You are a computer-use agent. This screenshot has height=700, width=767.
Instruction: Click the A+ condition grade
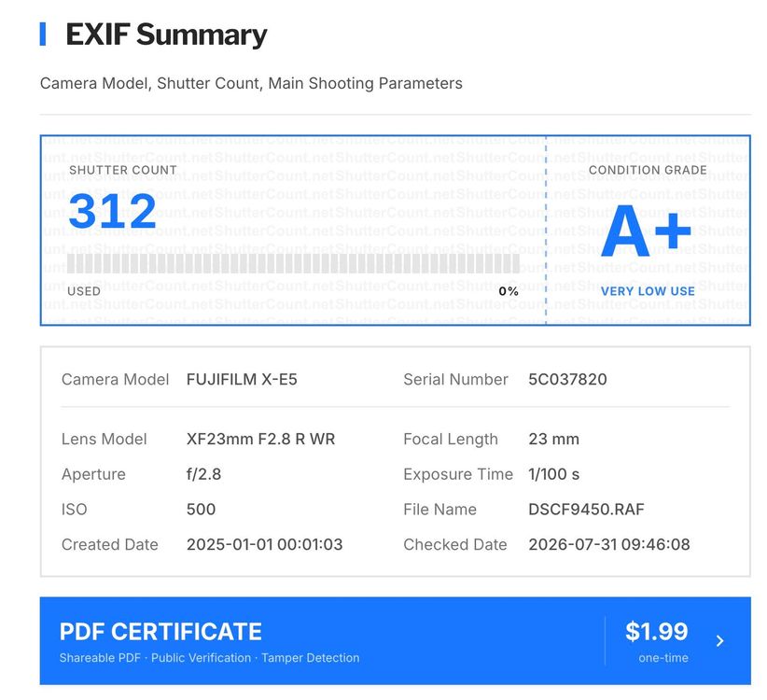click(x=646, y=231)
